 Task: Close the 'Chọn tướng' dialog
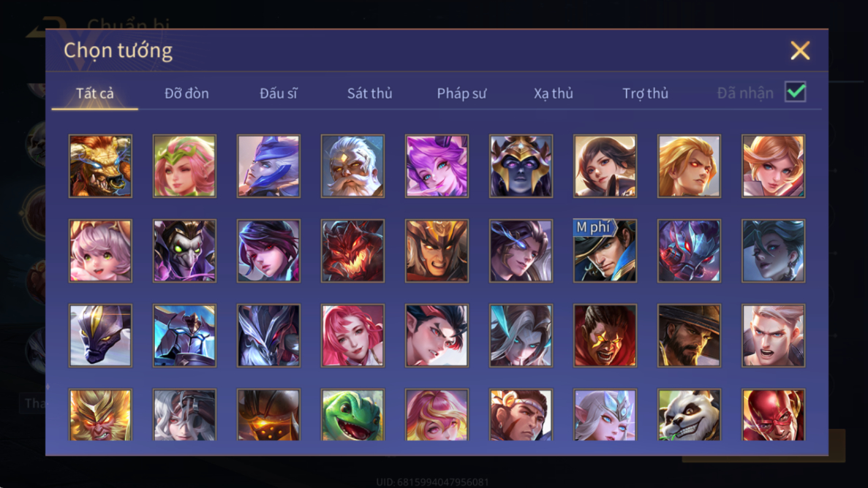coord(800,50)
